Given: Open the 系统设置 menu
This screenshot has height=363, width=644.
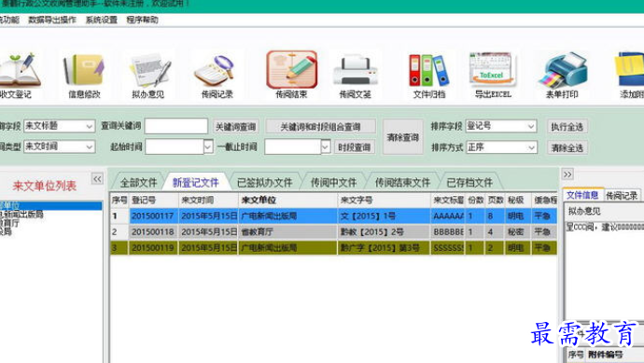Looking at the screenshot, I should coord(102,20).
